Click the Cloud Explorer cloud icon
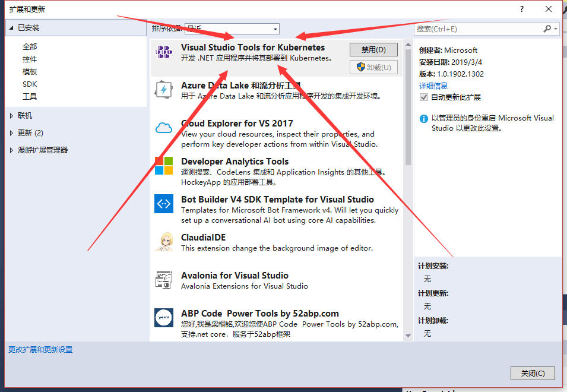 tap(164, 128)
